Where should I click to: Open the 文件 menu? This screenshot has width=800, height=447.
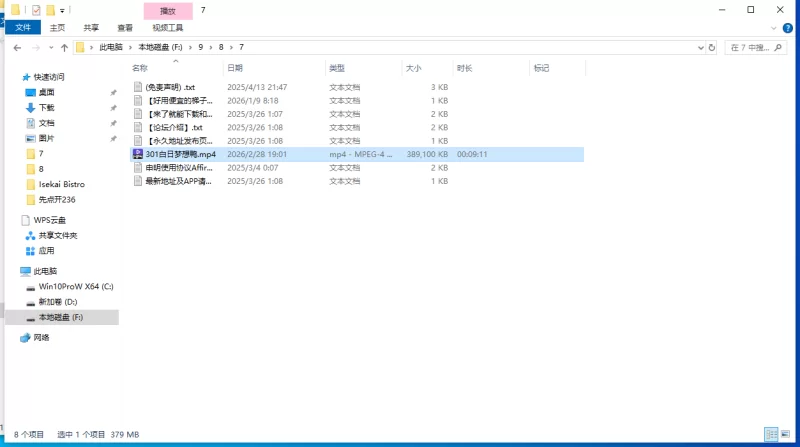[22, 29]
